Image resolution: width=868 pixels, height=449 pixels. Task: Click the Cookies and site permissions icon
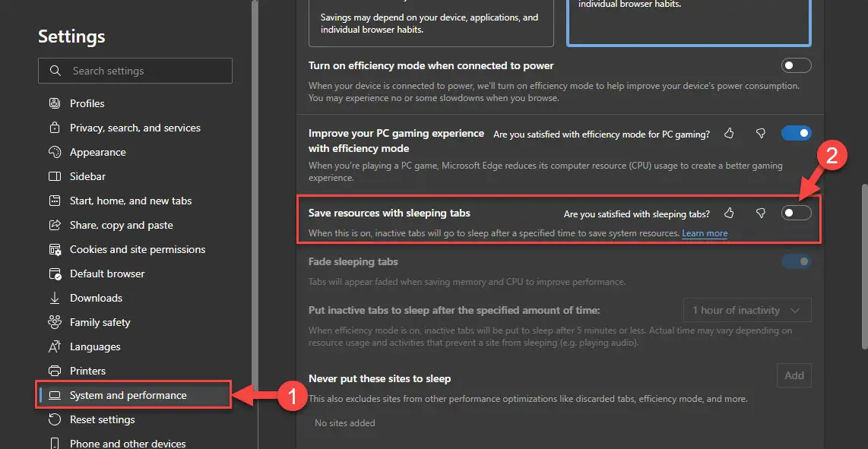(x=54, y=249)
